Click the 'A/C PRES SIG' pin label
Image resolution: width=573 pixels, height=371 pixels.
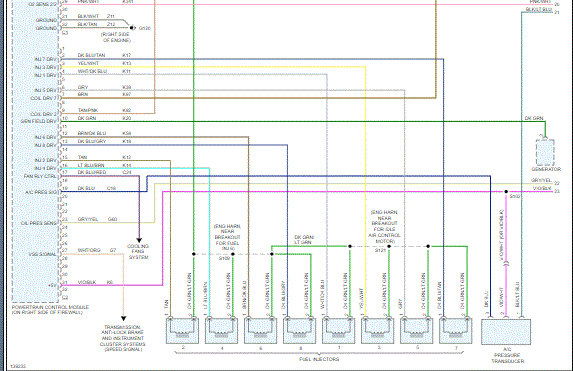[41, 192]
